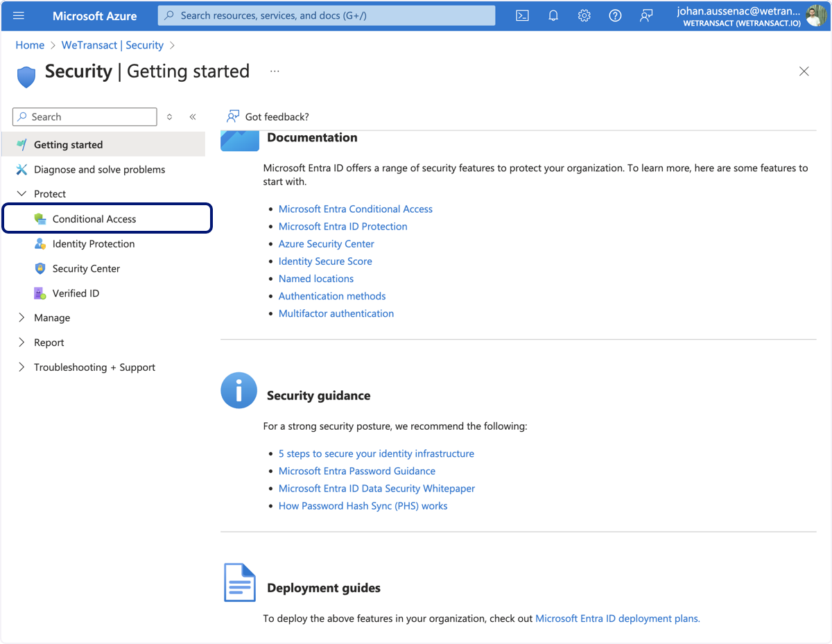This screenshot has height=644, width=832.
Task: Click the Conditional Access icon
Action: pyautogui.click(x=40, y=219)
